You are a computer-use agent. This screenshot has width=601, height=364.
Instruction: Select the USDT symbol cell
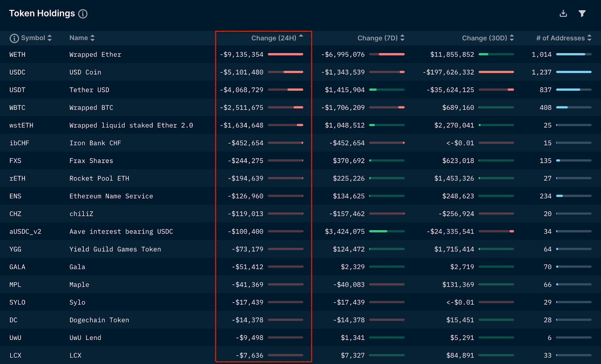[x=17, y=90]
